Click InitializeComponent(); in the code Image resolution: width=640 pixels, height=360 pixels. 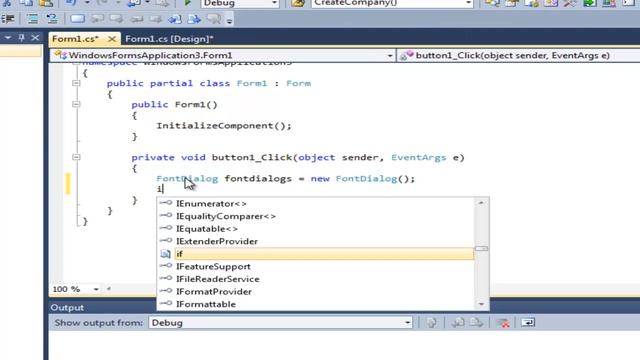(224, 126)
